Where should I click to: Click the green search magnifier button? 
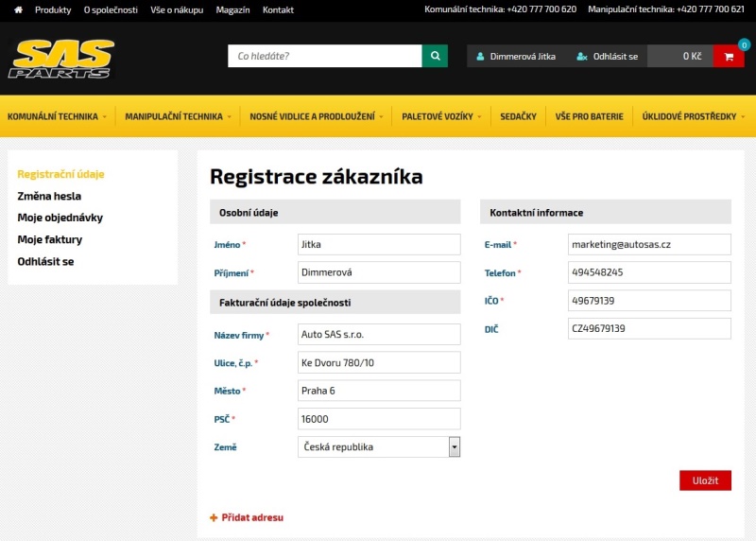(435, 56)
